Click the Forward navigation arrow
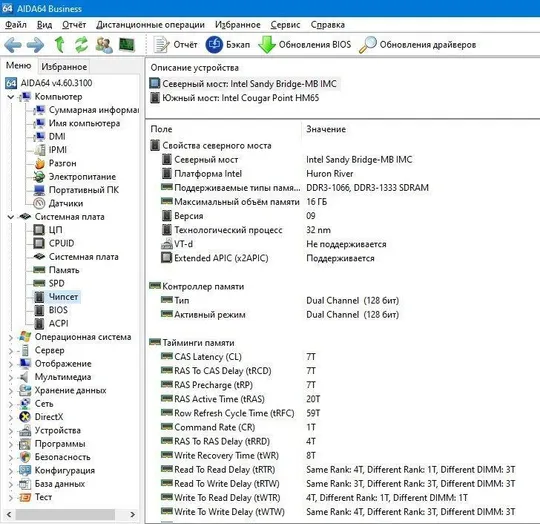 [x=35, y=45]
